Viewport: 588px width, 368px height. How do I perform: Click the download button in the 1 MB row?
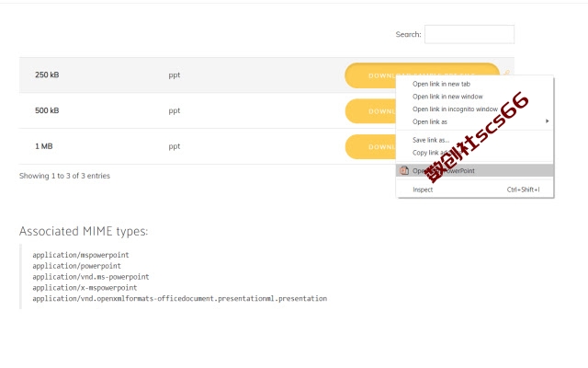pyautogui.click(x=370, y=147)
